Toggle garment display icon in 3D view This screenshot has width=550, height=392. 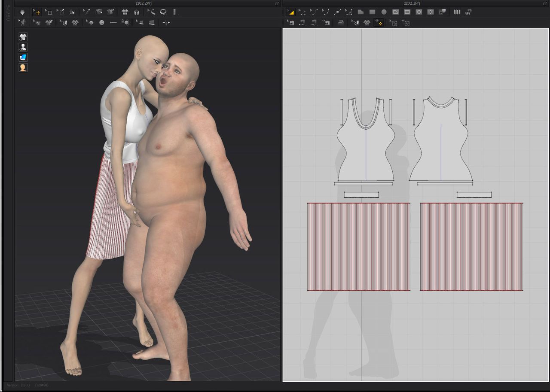click(x=23, y=36)
